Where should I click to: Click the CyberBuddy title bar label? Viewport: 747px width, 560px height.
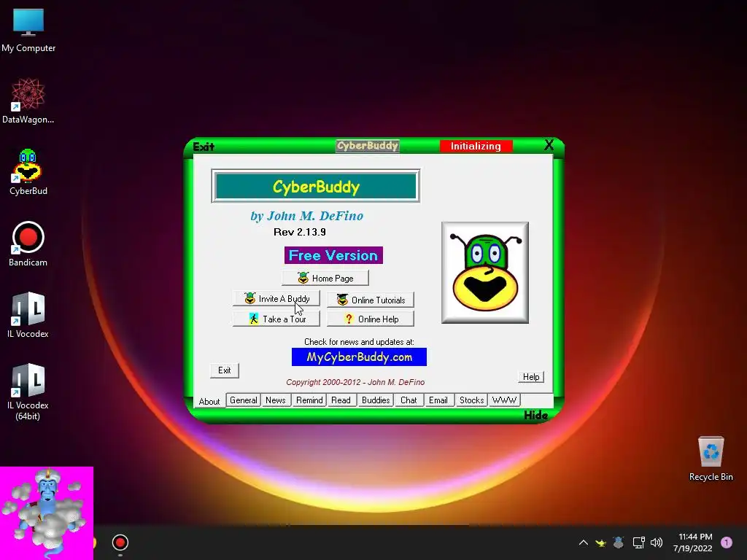point(368,146)
